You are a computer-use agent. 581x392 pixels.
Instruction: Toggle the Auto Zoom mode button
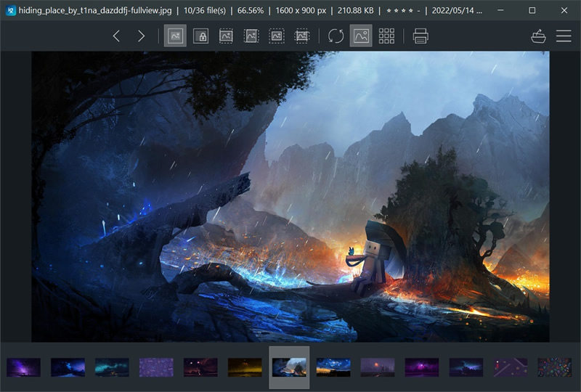tap(175, 36)
